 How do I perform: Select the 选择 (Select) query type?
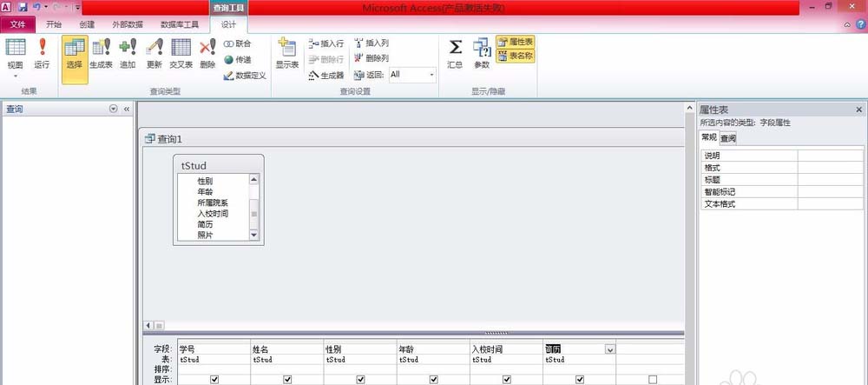[x=75, y=60]
